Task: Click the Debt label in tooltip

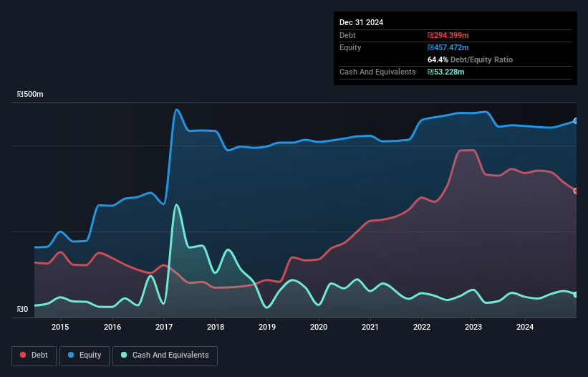Action: (347, 35)
